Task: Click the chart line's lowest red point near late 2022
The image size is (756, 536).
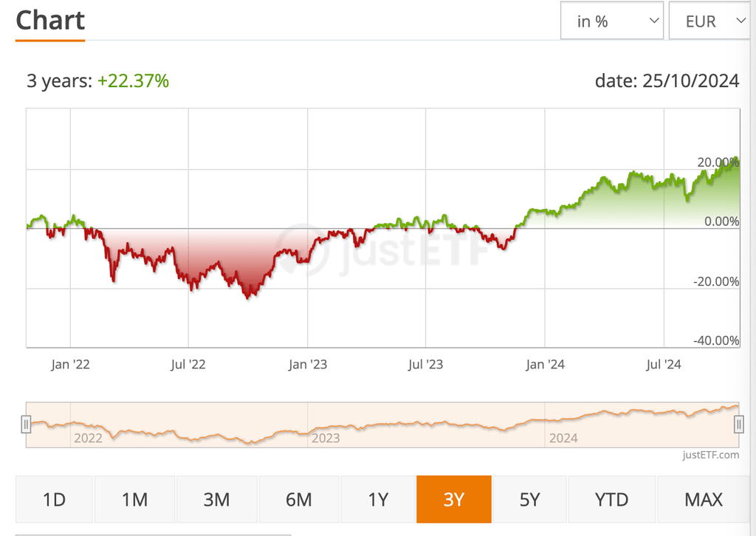Action: [x=247, y=297]
